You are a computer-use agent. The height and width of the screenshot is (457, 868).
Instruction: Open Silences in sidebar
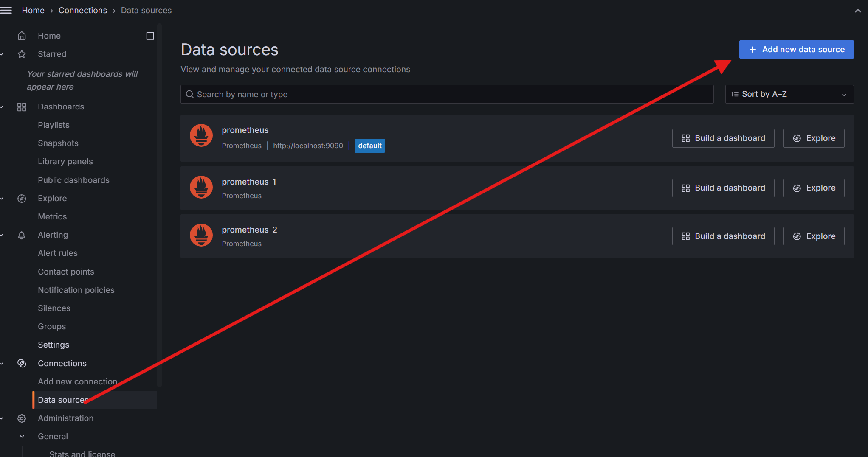pyautogui.click(x=54, y=308)
